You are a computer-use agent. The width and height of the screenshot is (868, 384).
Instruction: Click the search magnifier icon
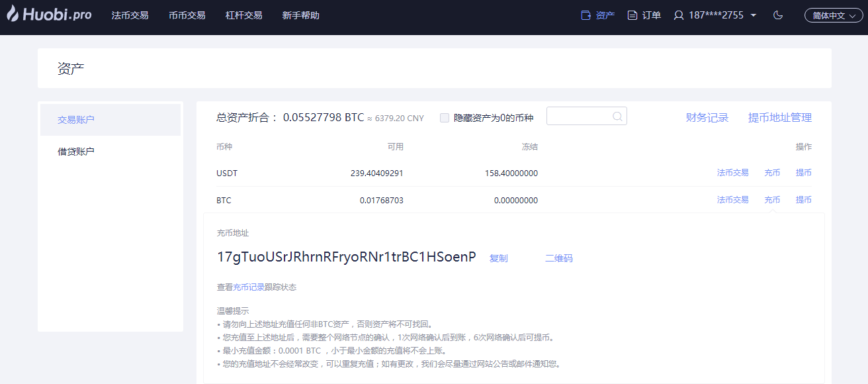pos(617,117)
